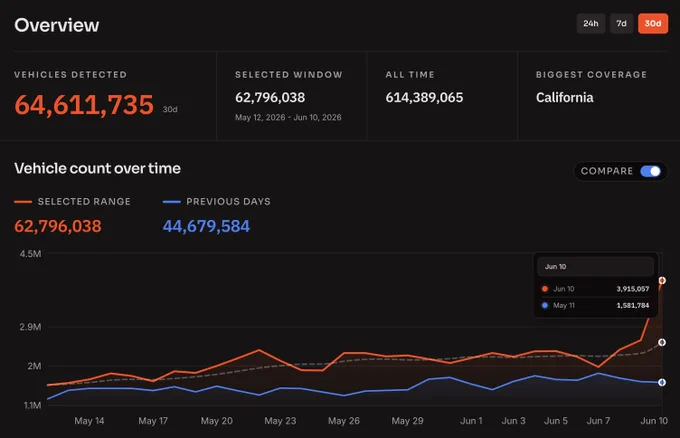Image resolution: width=680 pixels, height=438 pixels.
Task: Click the blue 44,679,584 legend total
Action: point(206,226)
